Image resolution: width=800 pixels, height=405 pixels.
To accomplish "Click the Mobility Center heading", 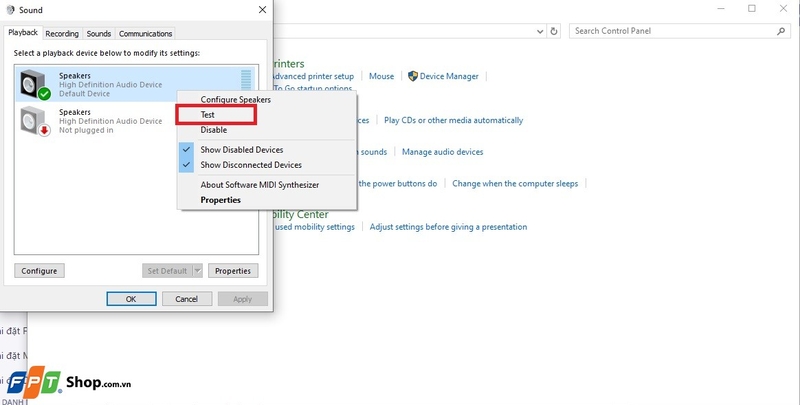I will 301,214.
